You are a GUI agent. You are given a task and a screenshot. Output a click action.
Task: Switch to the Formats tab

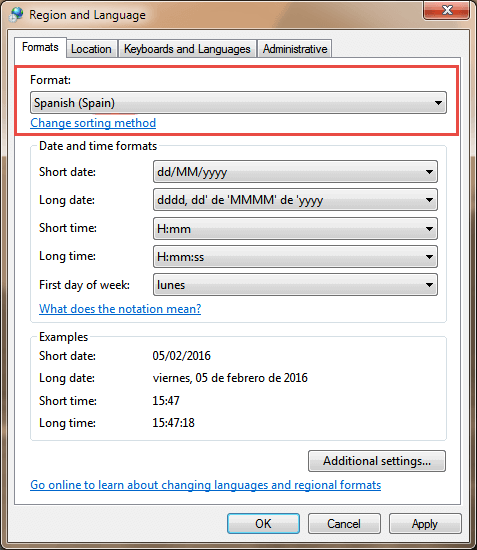click(40, 47)
